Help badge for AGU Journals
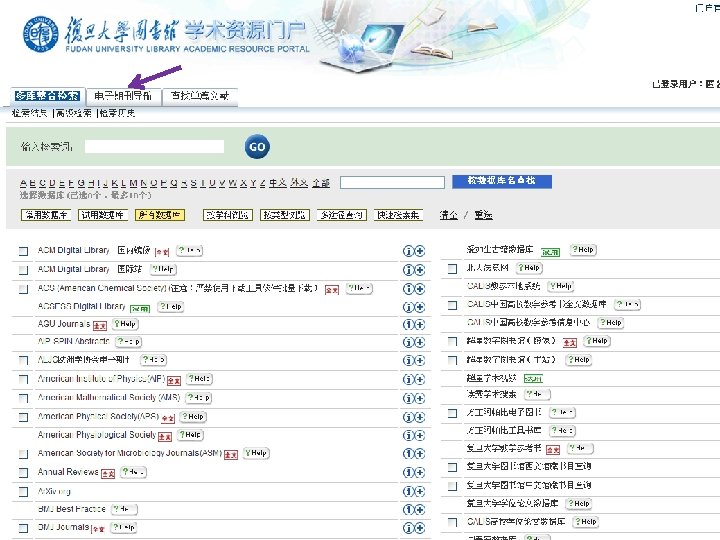The image size is (720, 540). point(125,324)
